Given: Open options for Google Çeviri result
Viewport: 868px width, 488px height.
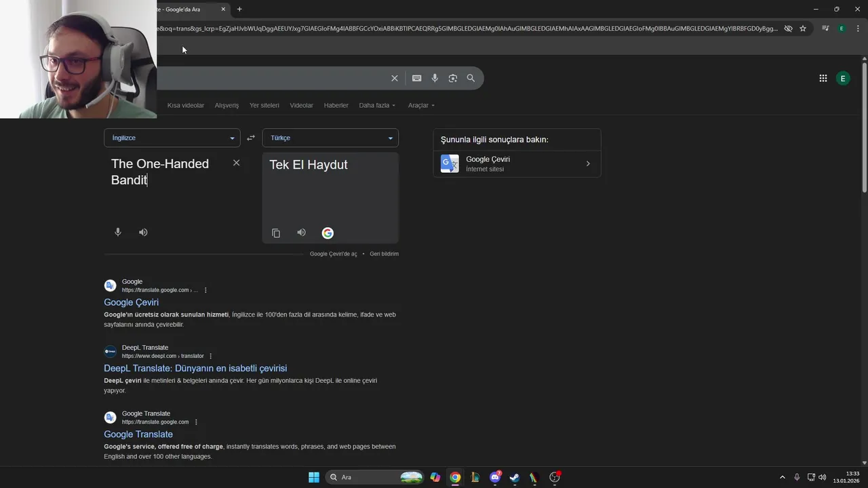Looking at the screenshot, I should click(205, 290).
